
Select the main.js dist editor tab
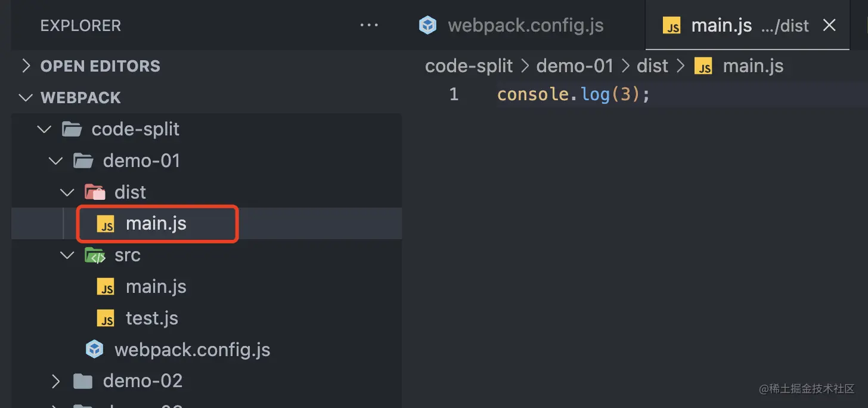(721, 26)
